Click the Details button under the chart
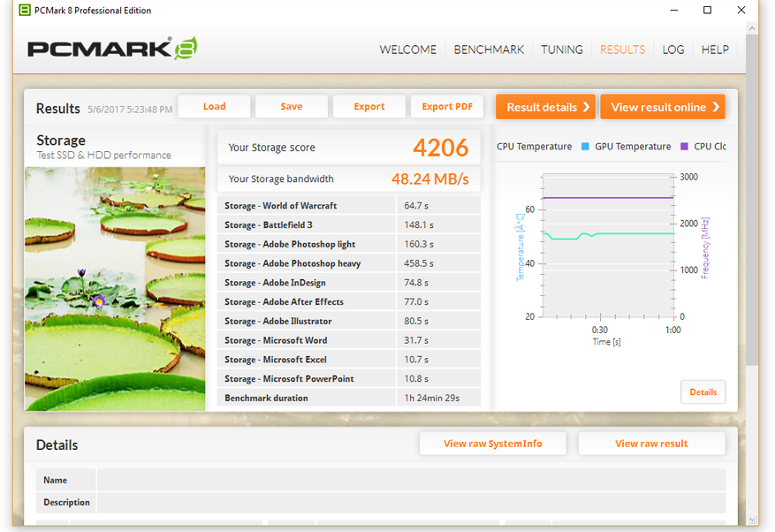 [x=703, y=392]
